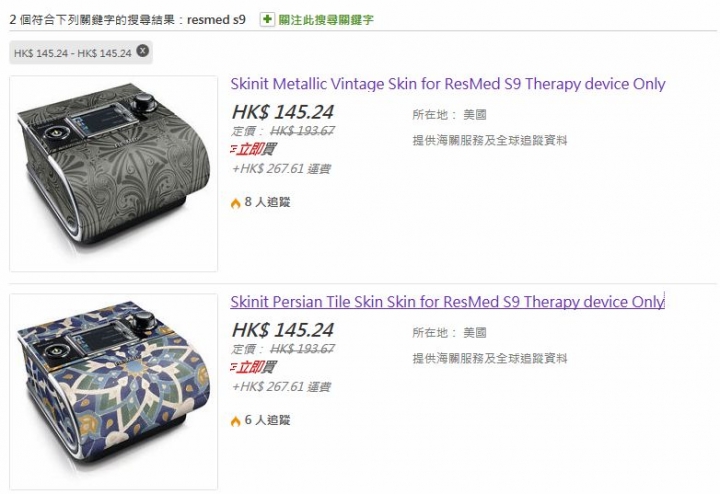This screenshot has width=720, height=494.
Task: Click the +HK$ 267.61 運費 shipping text on the first listing
Action: 281,168
